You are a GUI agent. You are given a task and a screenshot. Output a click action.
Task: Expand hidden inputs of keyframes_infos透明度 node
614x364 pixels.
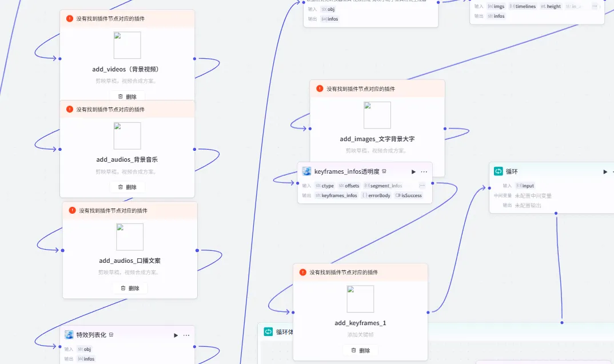point(422,186)
